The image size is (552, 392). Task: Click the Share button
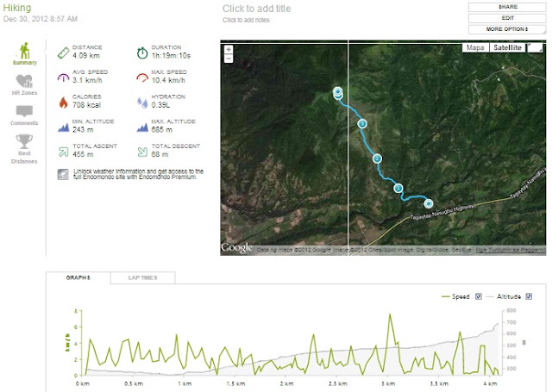[507, 7]
